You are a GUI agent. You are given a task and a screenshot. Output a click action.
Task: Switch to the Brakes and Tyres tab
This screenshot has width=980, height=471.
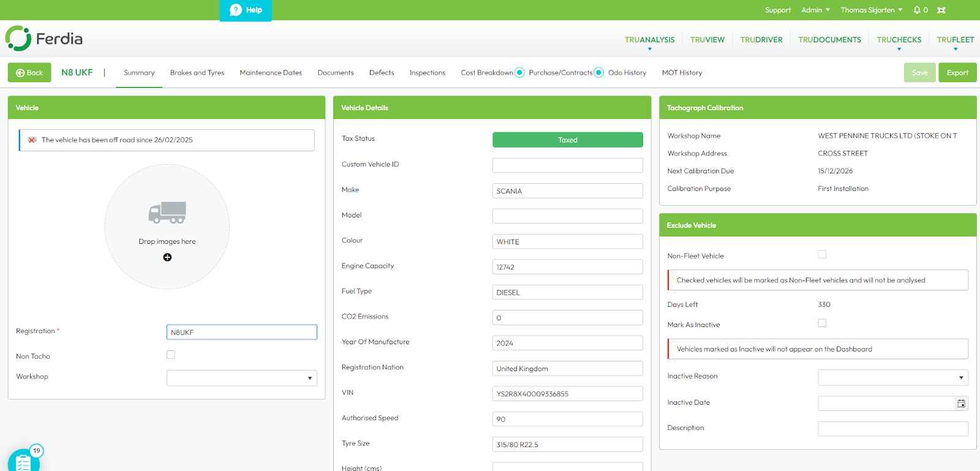pos(197,73)
